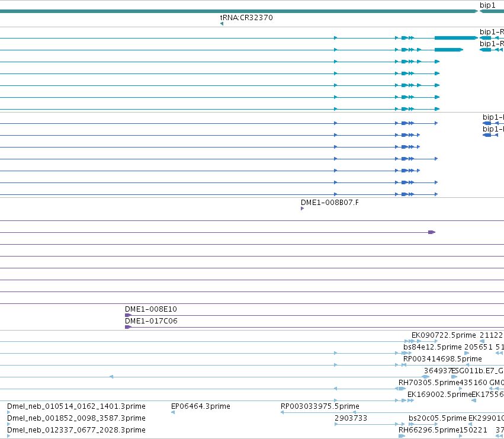Click the EK090722.5prime EST label
Screen dimensions: 504x439
point(444,335)
